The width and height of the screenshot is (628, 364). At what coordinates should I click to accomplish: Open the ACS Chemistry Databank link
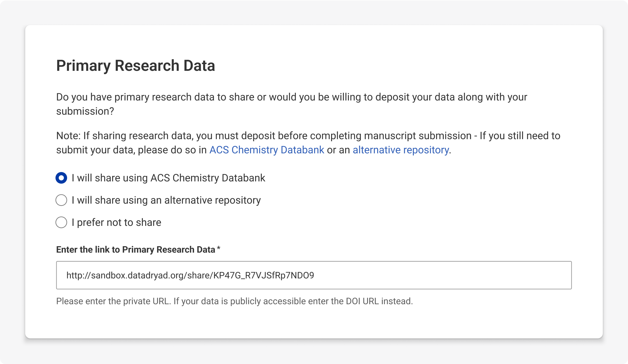pos(266,150)
